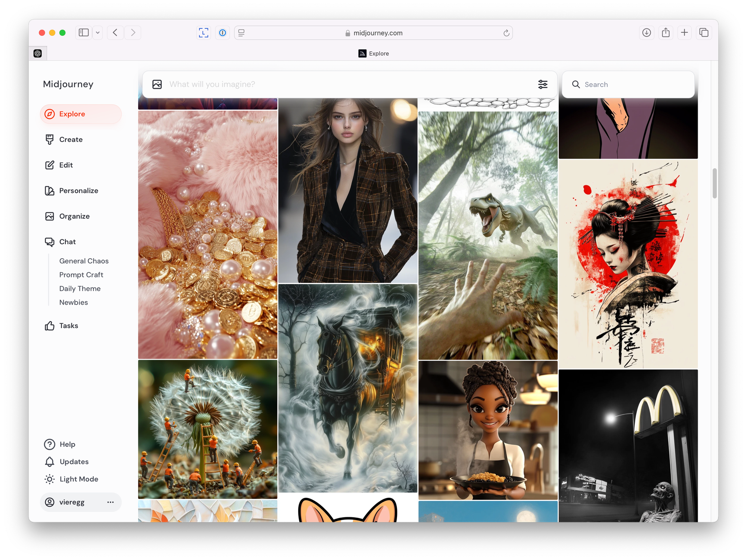The image size is (747, 560).
Task: Open the Edit tool
Action: click(66, 165)
